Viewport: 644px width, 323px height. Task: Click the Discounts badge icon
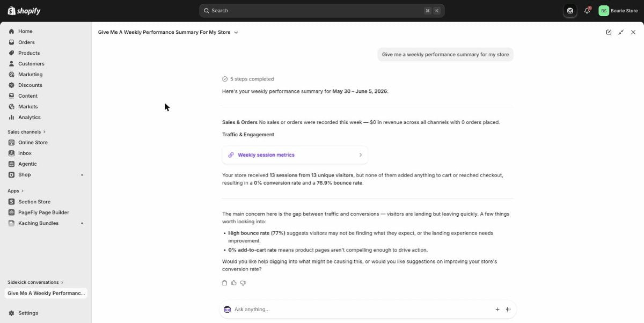pyautogui.click(x=11, y=85)
